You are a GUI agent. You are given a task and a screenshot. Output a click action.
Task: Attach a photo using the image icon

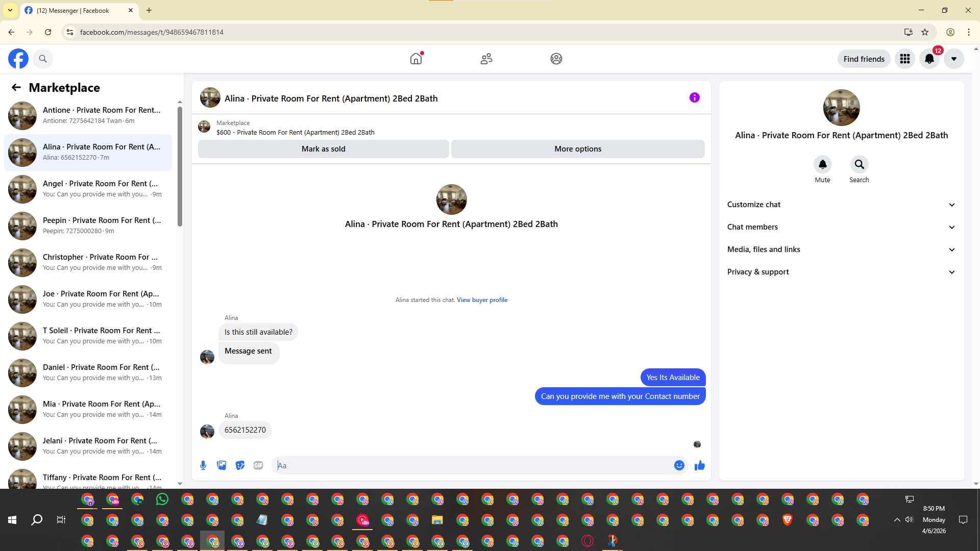tap(222, 465)
